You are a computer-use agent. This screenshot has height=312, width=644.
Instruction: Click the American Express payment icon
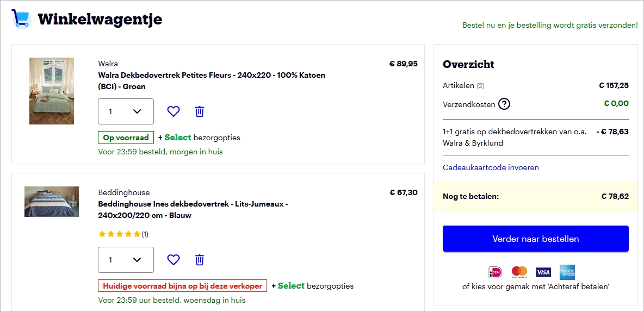[567, 272]
